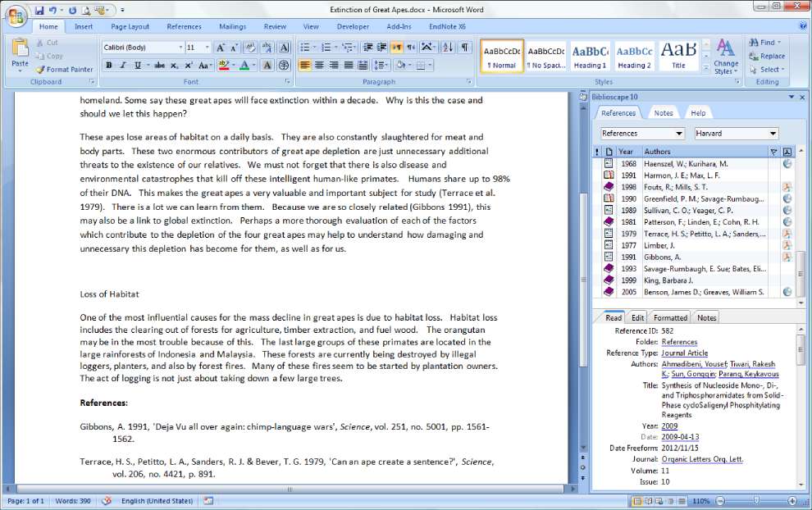Switch to the Formatted tab
Viewport: 812px width, 510px height.
click(670, 318)
